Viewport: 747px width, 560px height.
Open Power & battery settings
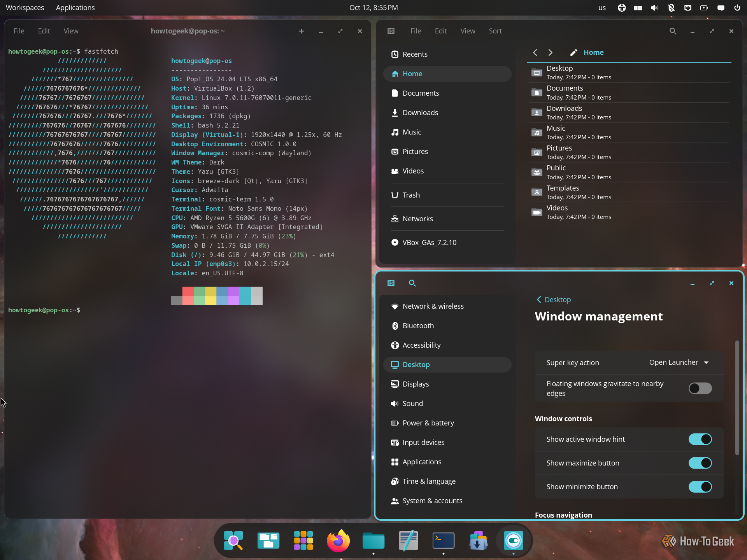point(447,423)
